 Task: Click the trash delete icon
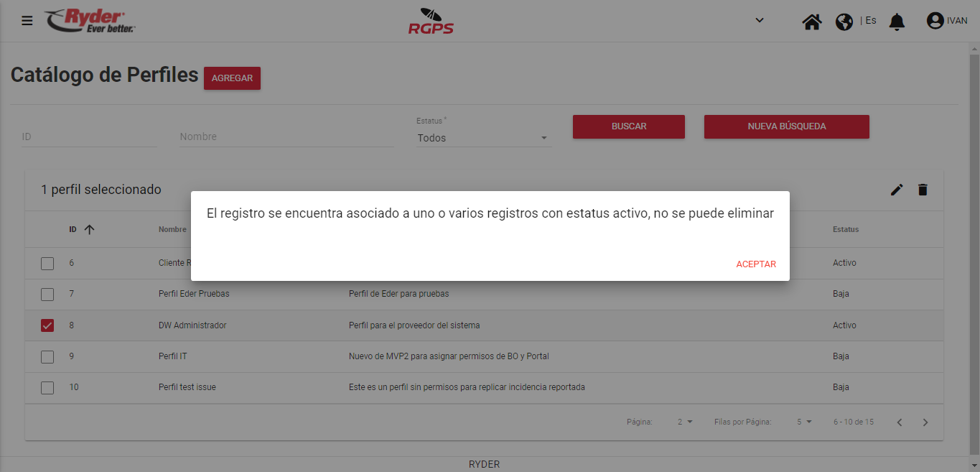923,190
